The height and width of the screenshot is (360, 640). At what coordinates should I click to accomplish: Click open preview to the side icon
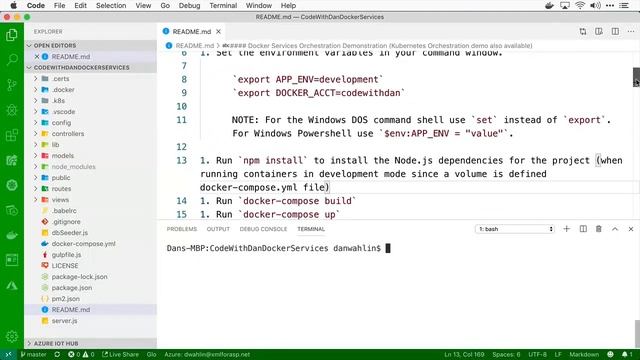pos(599,31)
